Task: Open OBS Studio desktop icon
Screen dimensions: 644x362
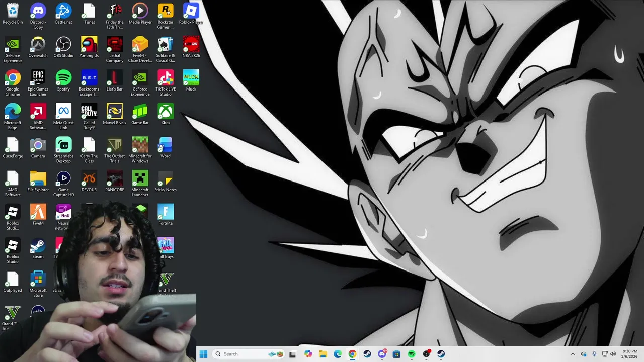Action: click(63, 47)
